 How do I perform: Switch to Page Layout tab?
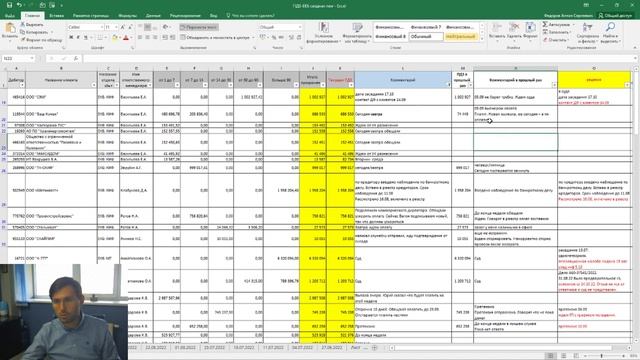(91, 16)
